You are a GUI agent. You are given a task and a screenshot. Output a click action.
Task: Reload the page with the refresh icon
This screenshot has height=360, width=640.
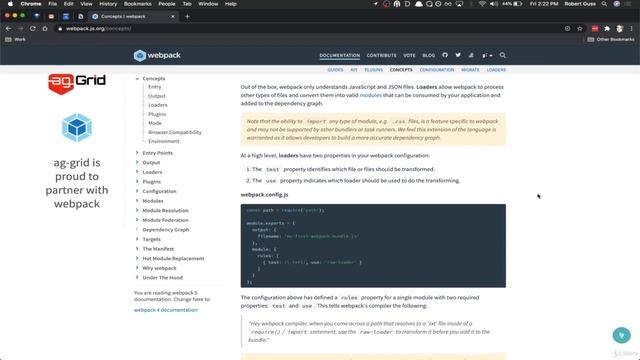tap(33, 29)
